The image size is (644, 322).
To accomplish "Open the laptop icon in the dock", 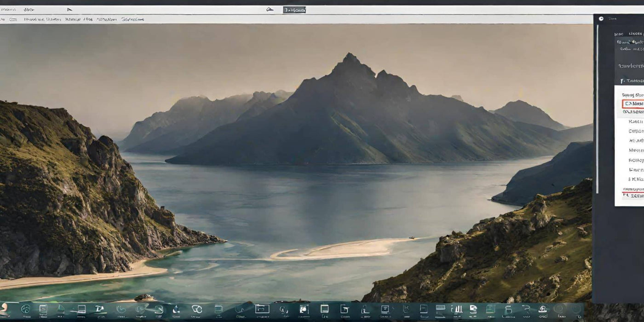I will [81, 310].
